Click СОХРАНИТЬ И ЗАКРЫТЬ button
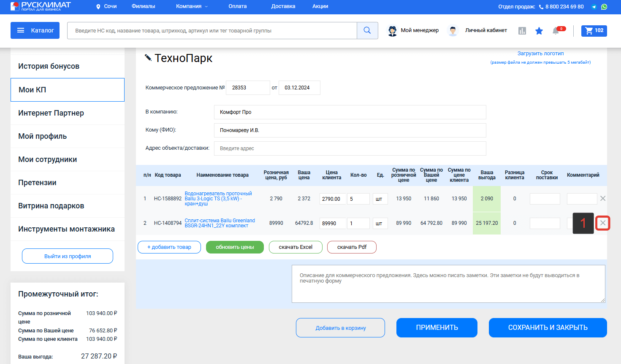Image resolution: width=621 pixels, height=364 pixels. click(548, 328)
